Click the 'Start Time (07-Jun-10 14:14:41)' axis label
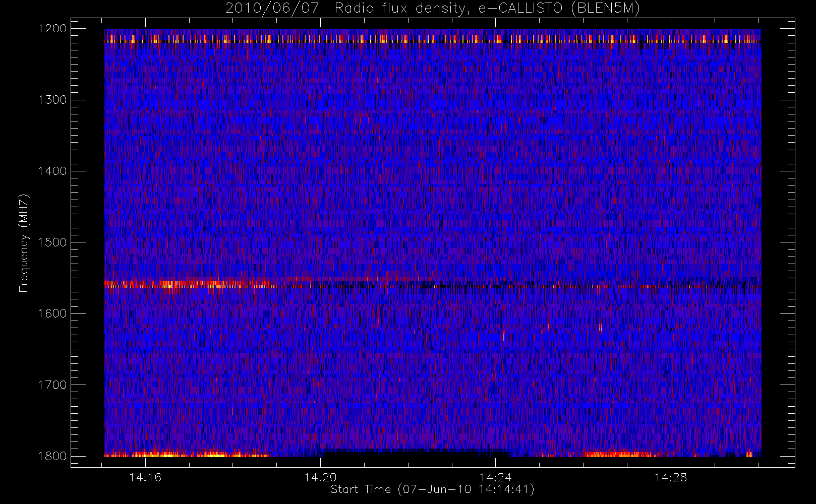Image resolution: width=816 pixels, height=504 pixels. (x=432, y=489)
